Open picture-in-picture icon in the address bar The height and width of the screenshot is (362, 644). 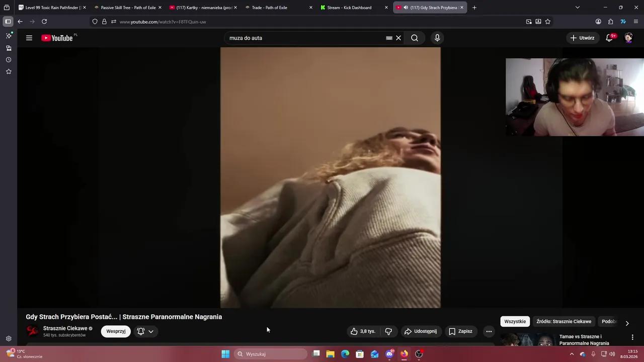point(529,22)
